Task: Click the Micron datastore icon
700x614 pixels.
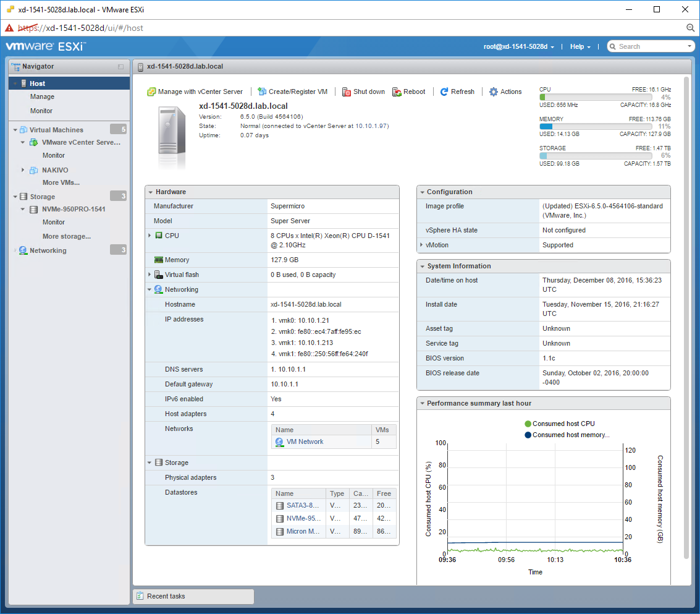Action: (x=280, y=531)
